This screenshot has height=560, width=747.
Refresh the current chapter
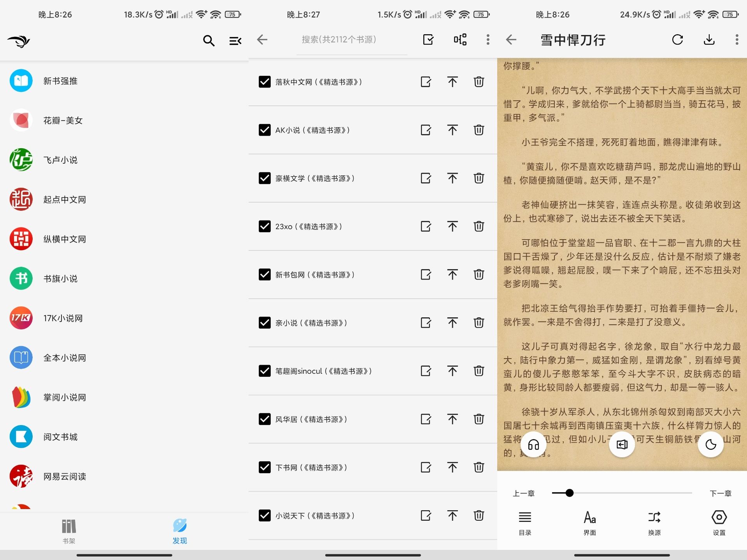coord(678,40)
